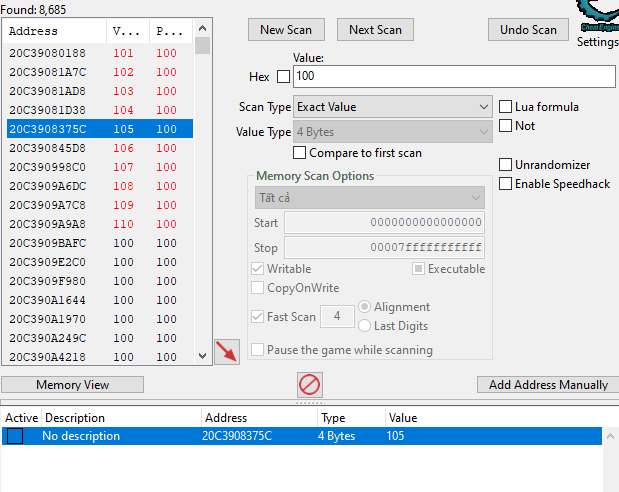Expand the memory region dropdown
The image size is (619, 492).
[369, 198]
